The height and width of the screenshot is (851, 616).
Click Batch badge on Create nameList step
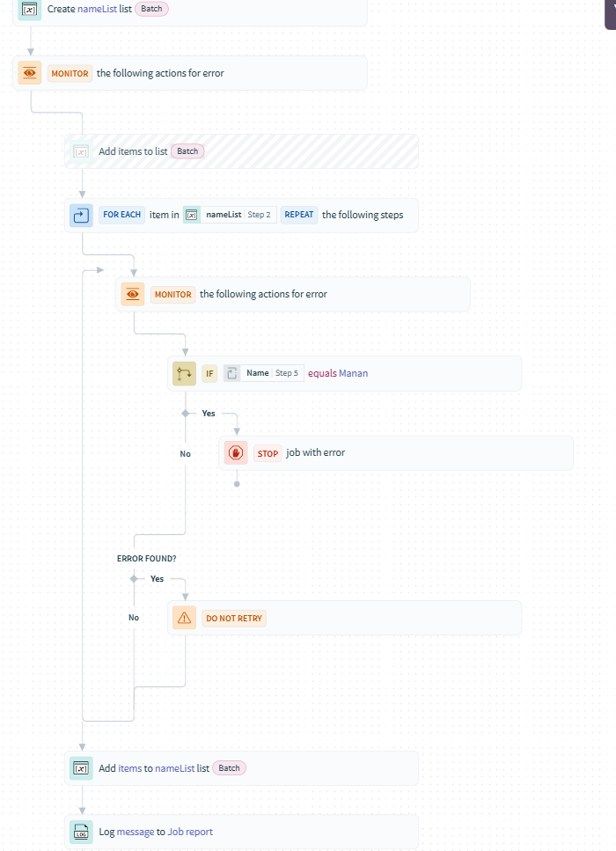click(x=151, y=9)
